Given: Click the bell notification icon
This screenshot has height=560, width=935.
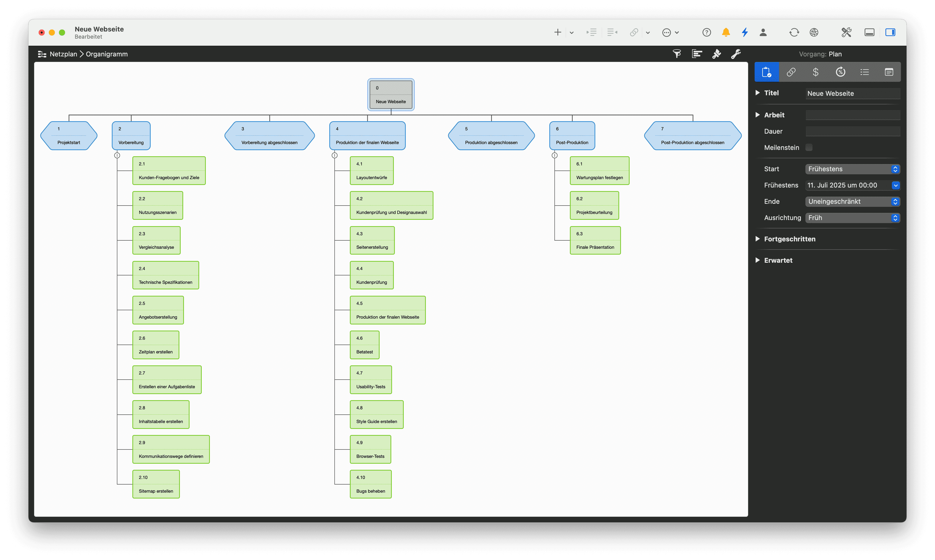Looking at the screenshot, I should 726,33.
